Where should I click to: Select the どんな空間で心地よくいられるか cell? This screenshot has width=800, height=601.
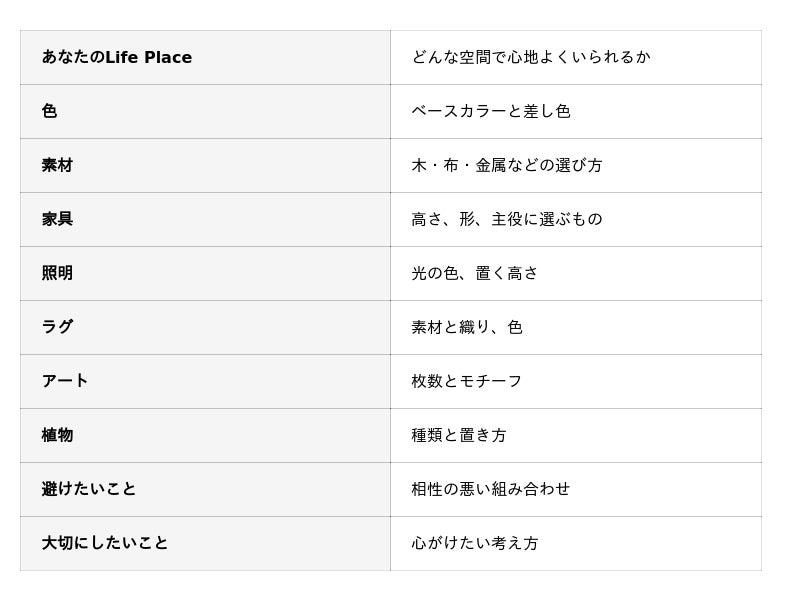576,58
